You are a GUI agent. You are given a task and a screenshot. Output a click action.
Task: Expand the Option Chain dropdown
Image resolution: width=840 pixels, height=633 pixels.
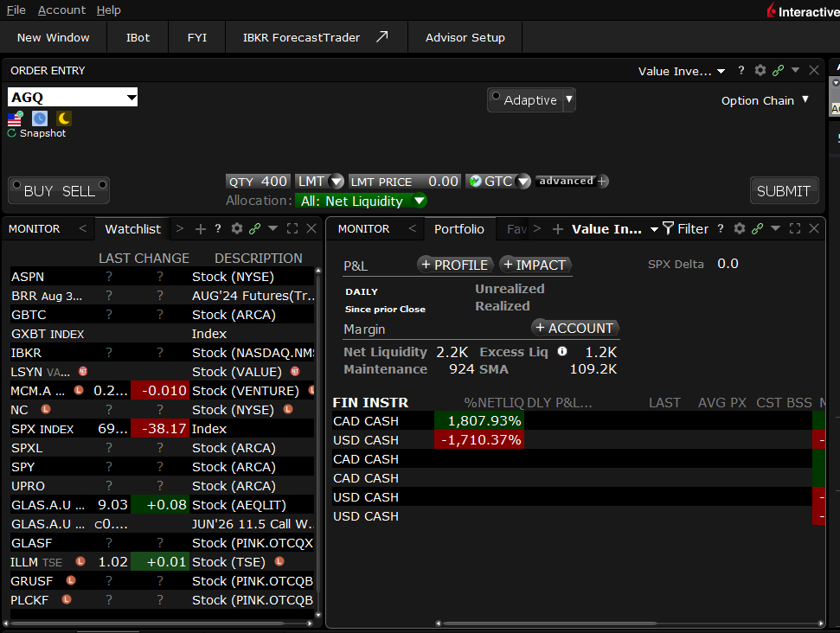tap(805, 99)
